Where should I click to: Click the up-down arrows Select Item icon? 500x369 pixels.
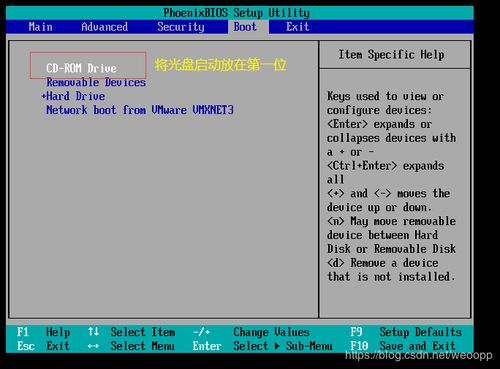(93, 332)
